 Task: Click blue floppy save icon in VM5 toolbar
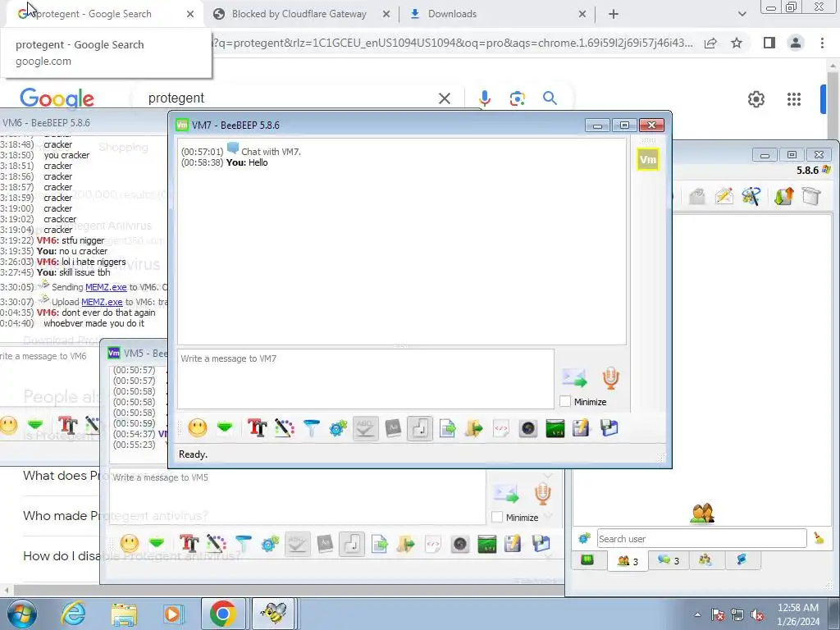[541, 544]
